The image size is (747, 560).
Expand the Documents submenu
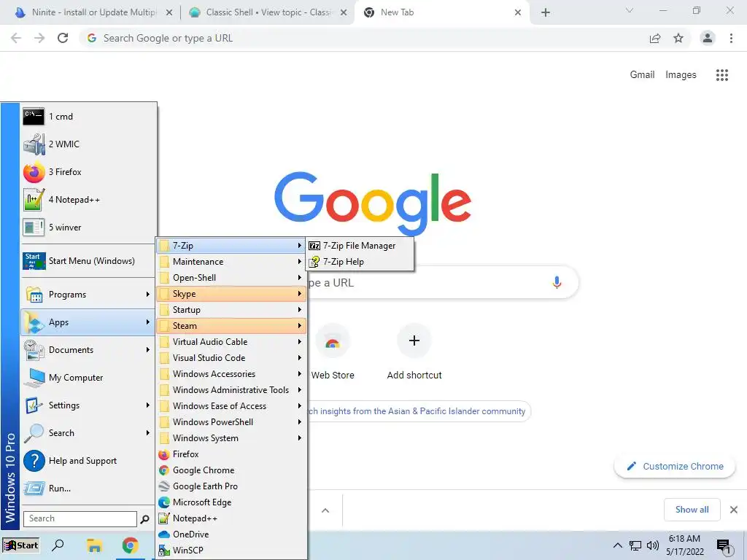click(x=88, y=350)
